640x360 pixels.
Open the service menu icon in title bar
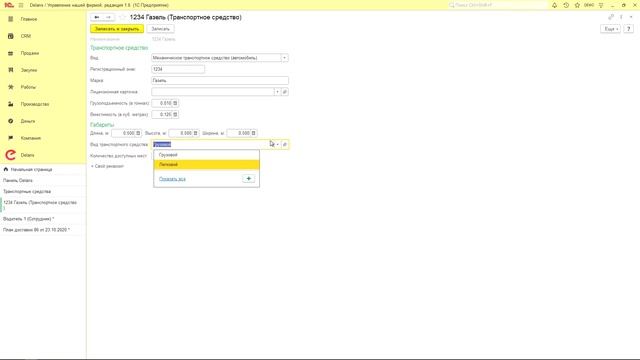coord(601,5)
